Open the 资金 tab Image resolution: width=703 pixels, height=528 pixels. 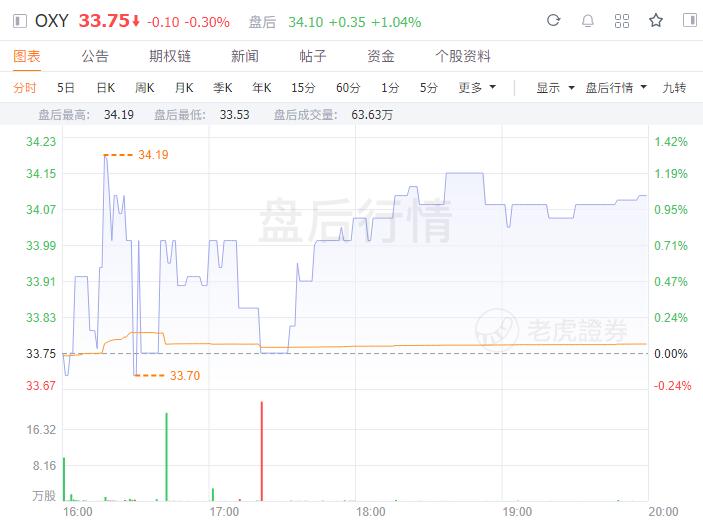381,56
